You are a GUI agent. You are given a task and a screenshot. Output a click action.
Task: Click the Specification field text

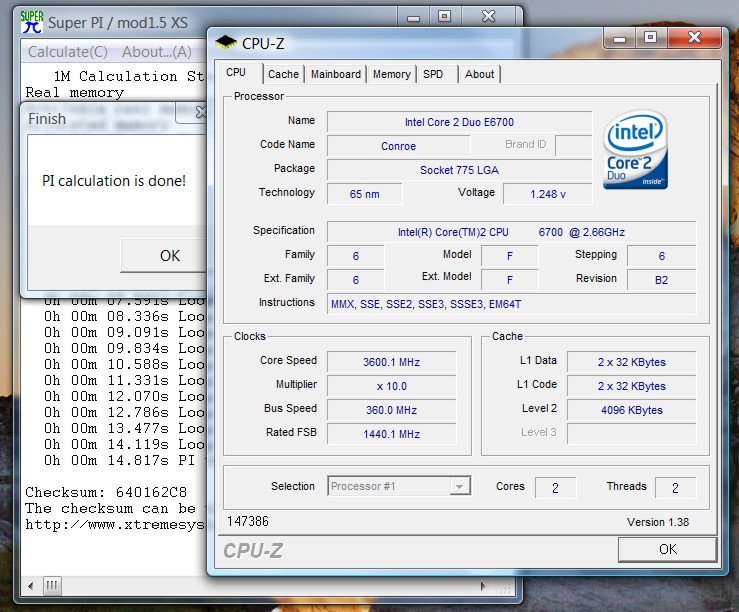[511, 232]
